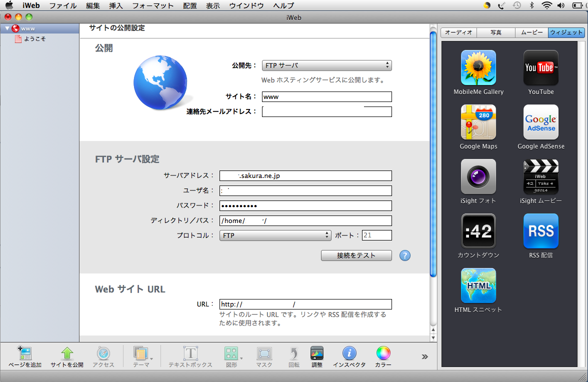Click the blue help question button
This screenshot has height=382, width=588.
tap(405, 255)
